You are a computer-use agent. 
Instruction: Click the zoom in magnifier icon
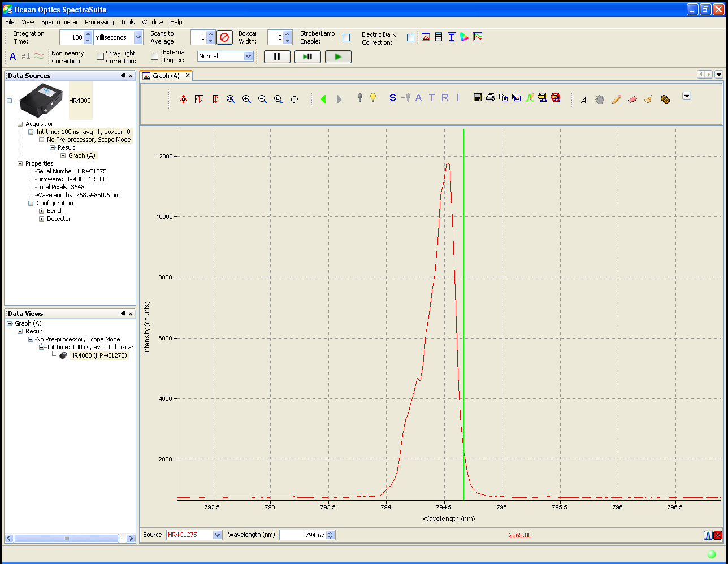point(246,99)
